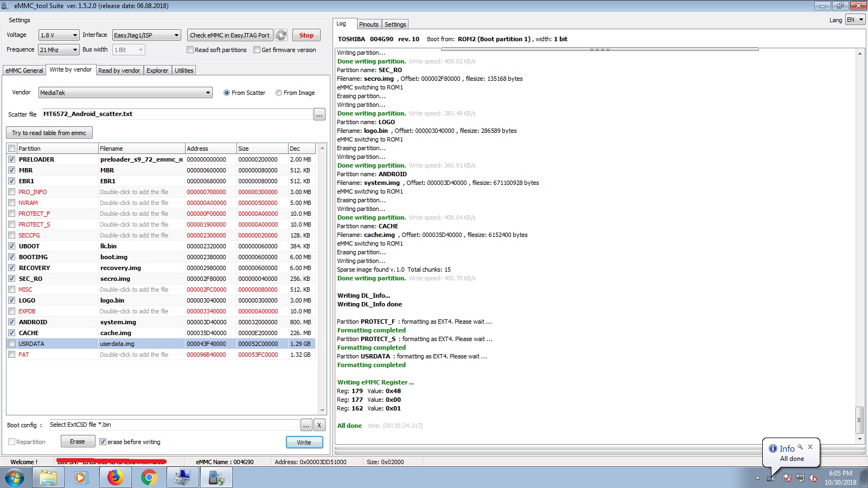
Task: Toggle the select-all partitions header checkbox
Action: 12,149
